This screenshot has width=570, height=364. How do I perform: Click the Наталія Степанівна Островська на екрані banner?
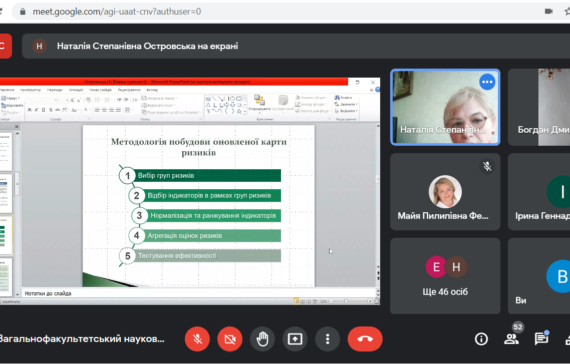click(147, 46)
